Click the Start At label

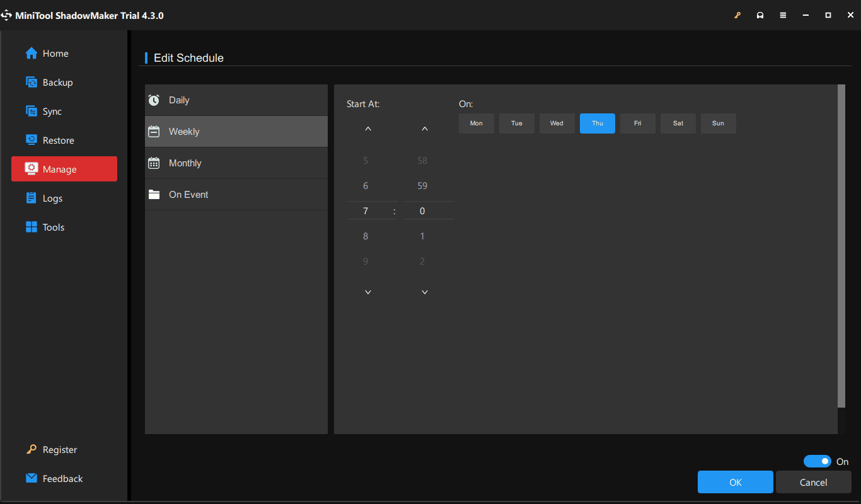[x=363, y=104]
